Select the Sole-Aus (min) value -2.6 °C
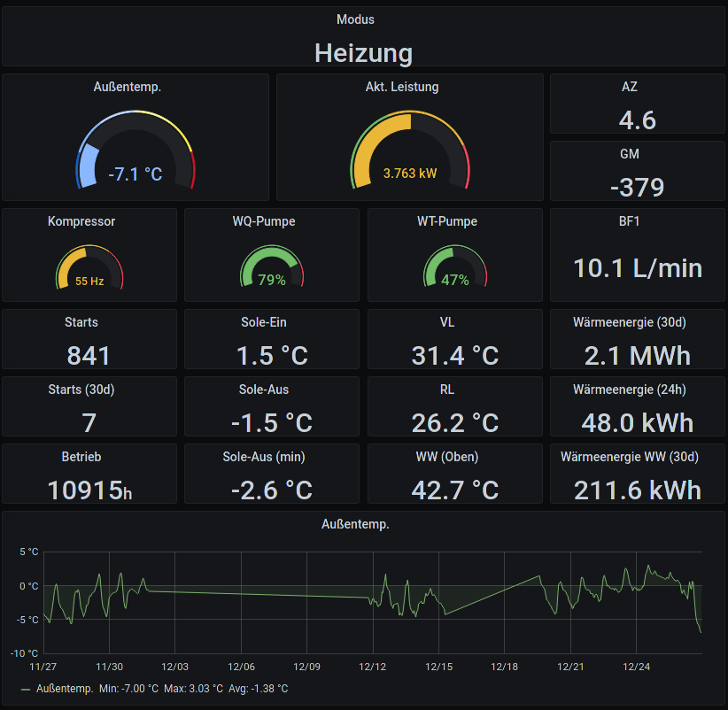The height and width of the screenshot is (710, 728). click(272, 490)
